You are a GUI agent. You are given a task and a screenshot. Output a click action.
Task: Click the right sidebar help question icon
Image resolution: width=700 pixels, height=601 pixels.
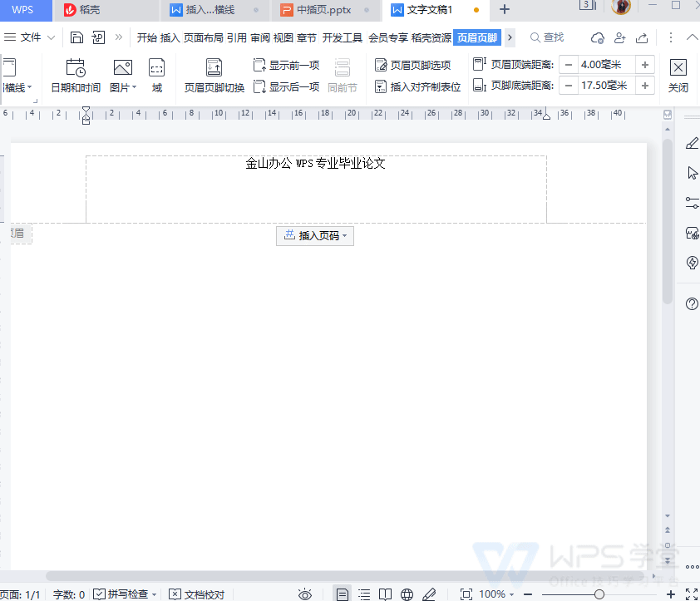click(692, 304)
